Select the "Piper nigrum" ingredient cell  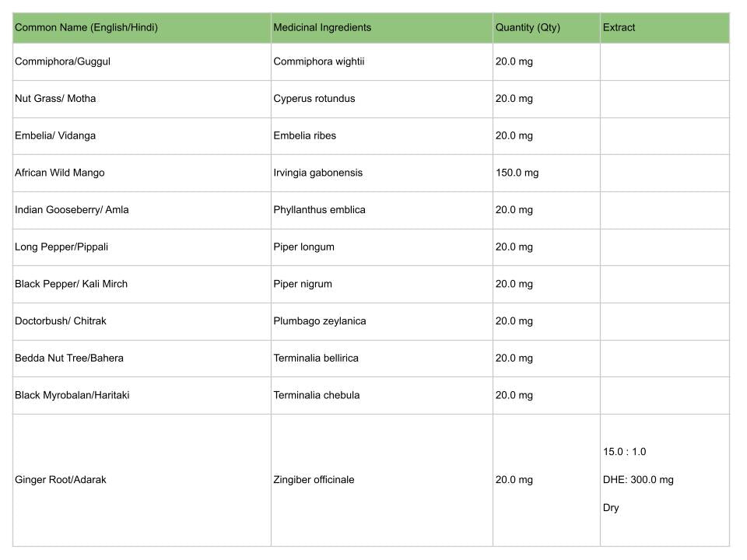pyautogui.click(x=303, y=284)
